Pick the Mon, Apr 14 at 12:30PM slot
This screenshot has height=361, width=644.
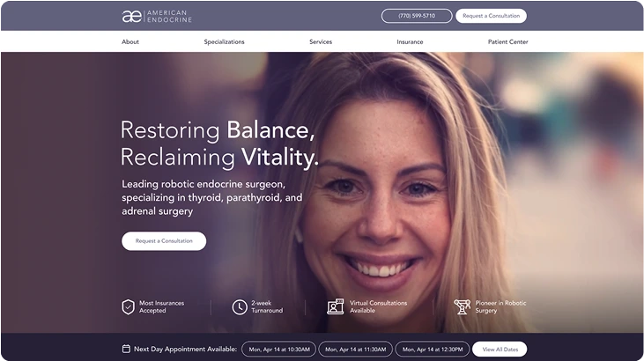pyautogui.click(x=433, y=349)
